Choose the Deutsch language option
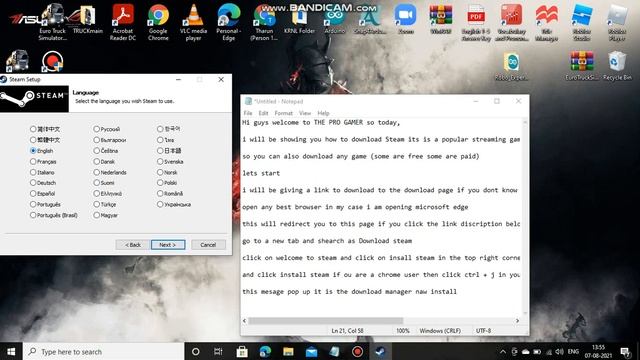 coord(33,183)
